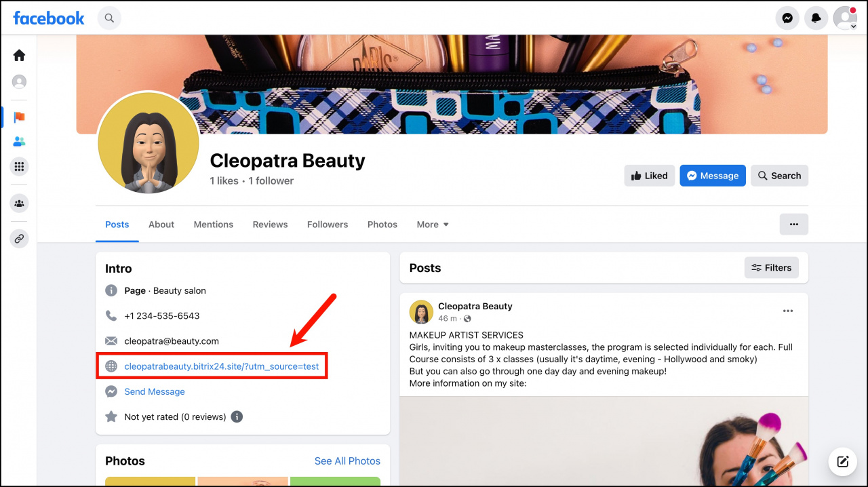
Task: Click the Not yet rated (0 reviews) text
Action: (x=175, y=417)
